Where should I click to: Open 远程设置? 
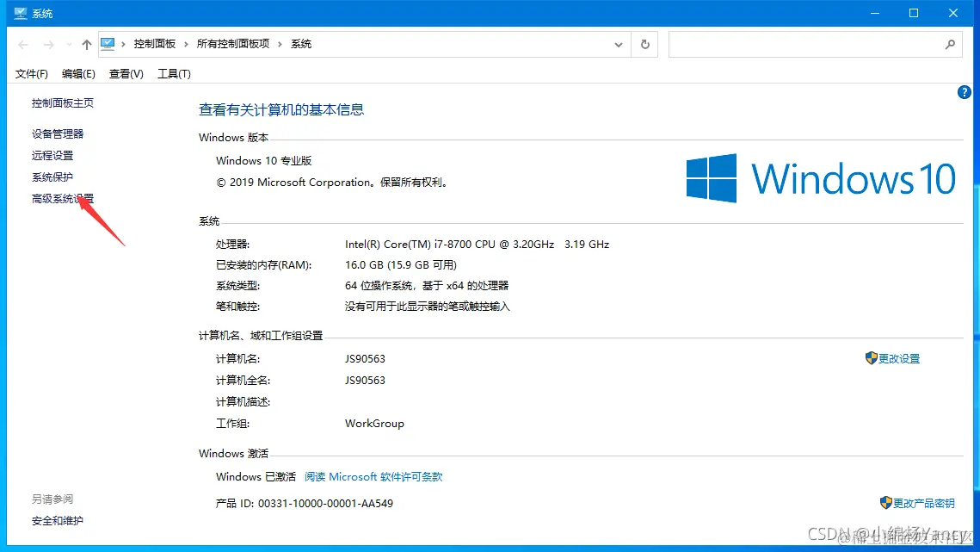[52, 155]
